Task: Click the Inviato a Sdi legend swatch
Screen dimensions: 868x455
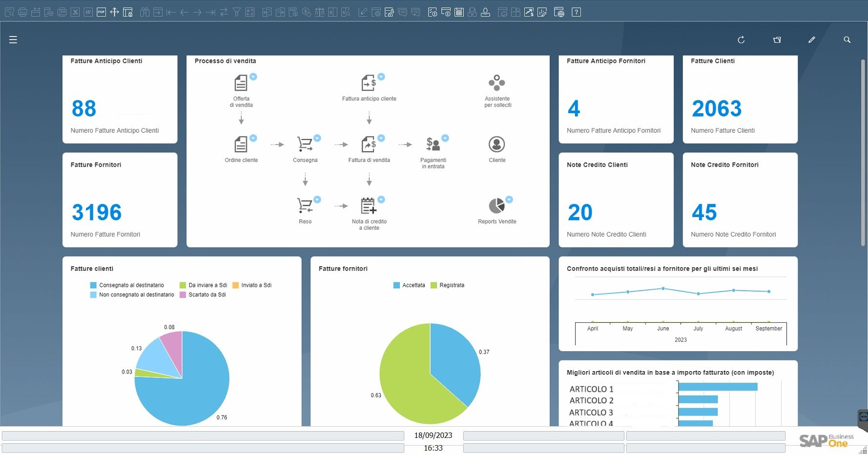Action: point(235,285)
